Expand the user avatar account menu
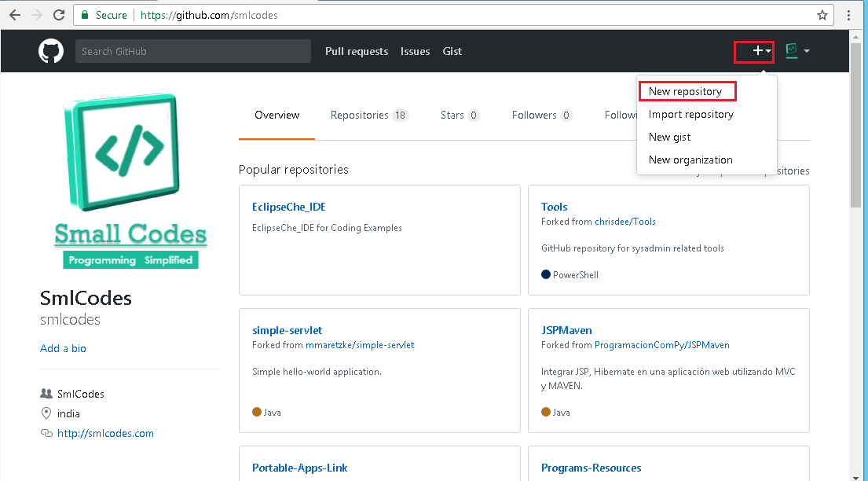This screenshot has width=868, height=481. pyautogui.click(x=797, y=51)
